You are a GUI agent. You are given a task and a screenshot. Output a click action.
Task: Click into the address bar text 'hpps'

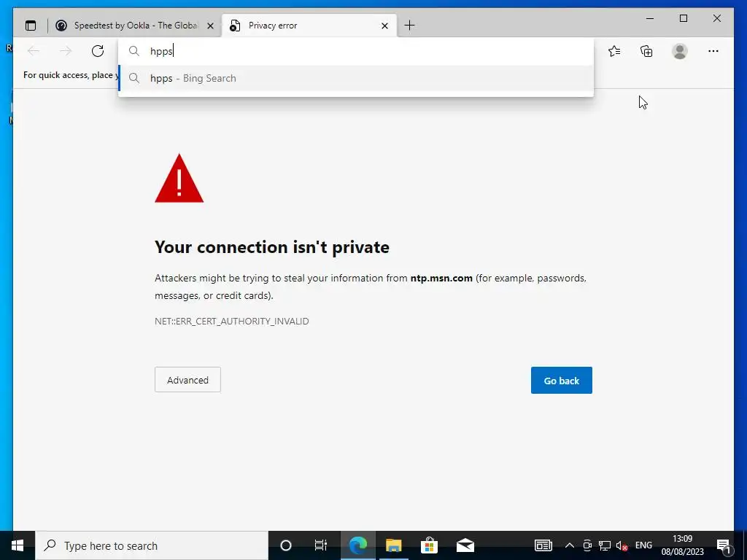click(x=161, y=51)
